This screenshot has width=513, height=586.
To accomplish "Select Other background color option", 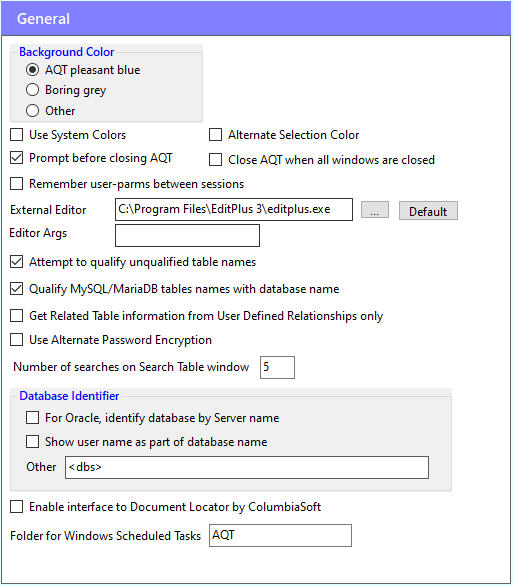I will pyautogui.click(x=33, y=111).
